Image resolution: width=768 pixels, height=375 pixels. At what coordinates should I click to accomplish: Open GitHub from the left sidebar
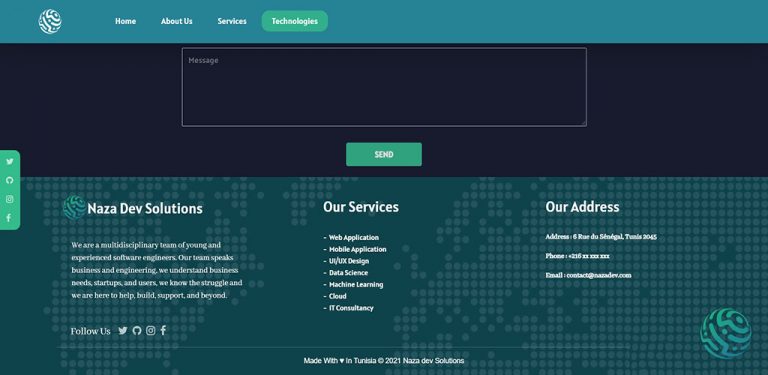point(10,180)
